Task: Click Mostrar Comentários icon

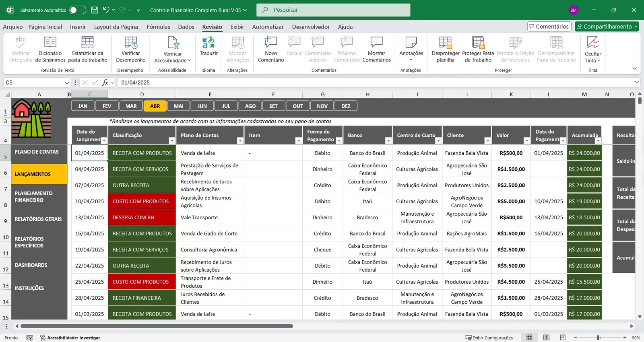Action: (376, 43)
